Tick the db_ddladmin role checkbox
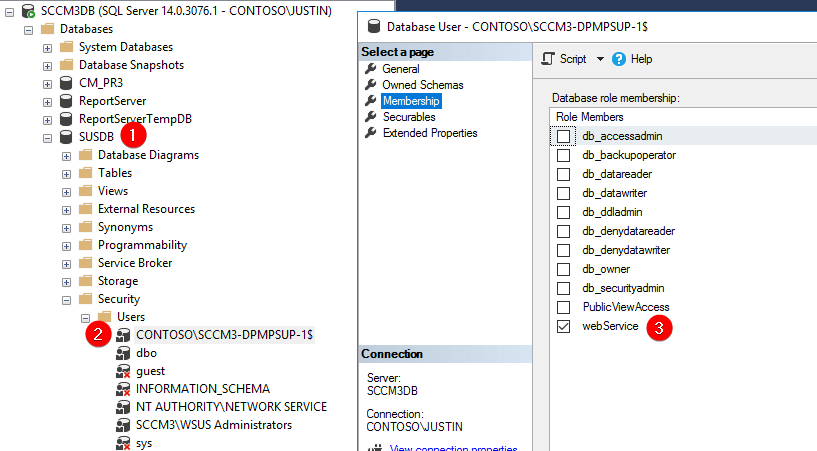Image resolution: width=817 pixels, height=451 pixels. pyautogui.click(x=563, y=212)
